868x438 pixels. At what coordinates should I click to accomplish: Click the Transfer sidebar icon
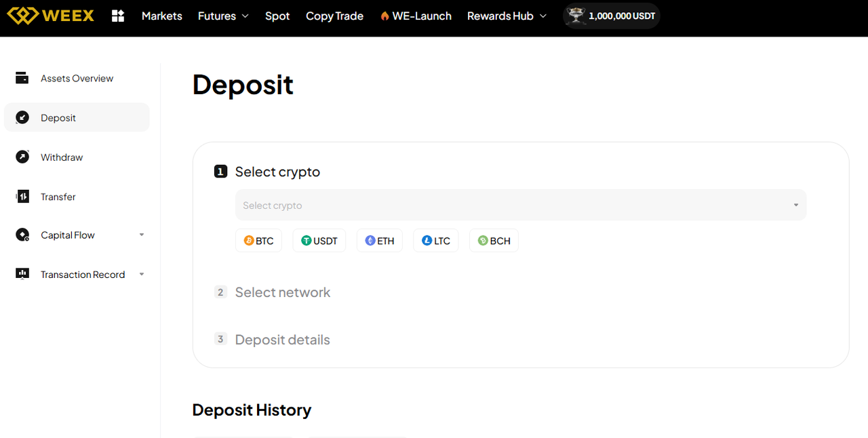(22, 197)
